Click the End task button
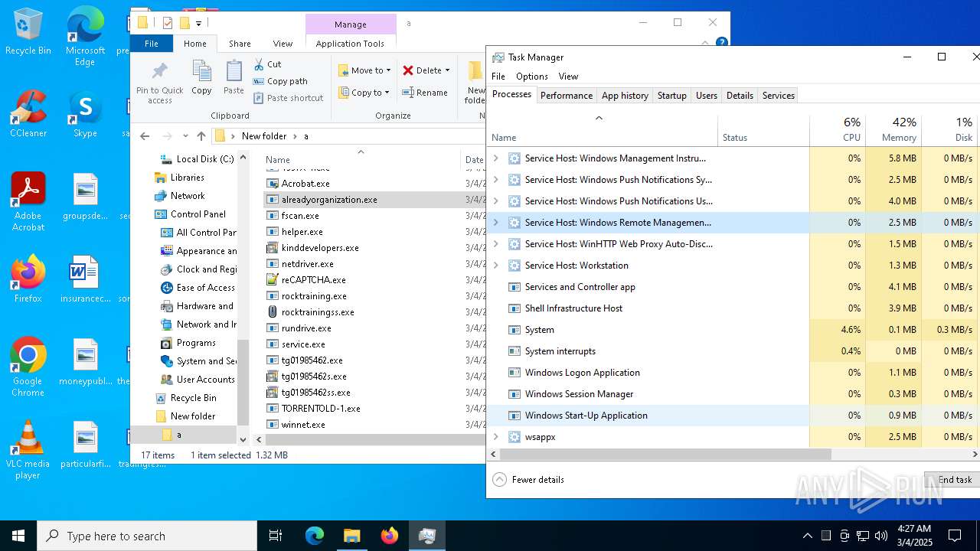Screen dimensions: 980x551 pos(954,480)
